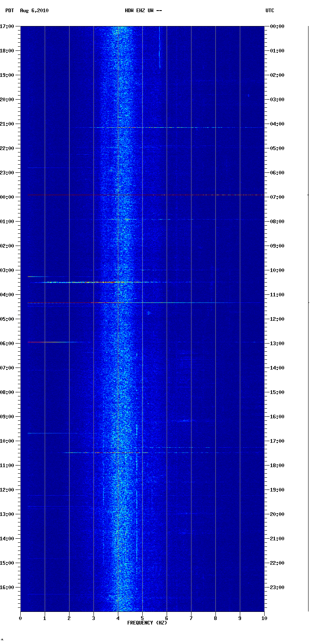
Task: Click 06:00 on the UTC right axis
Action: click(x=277, y=173)
